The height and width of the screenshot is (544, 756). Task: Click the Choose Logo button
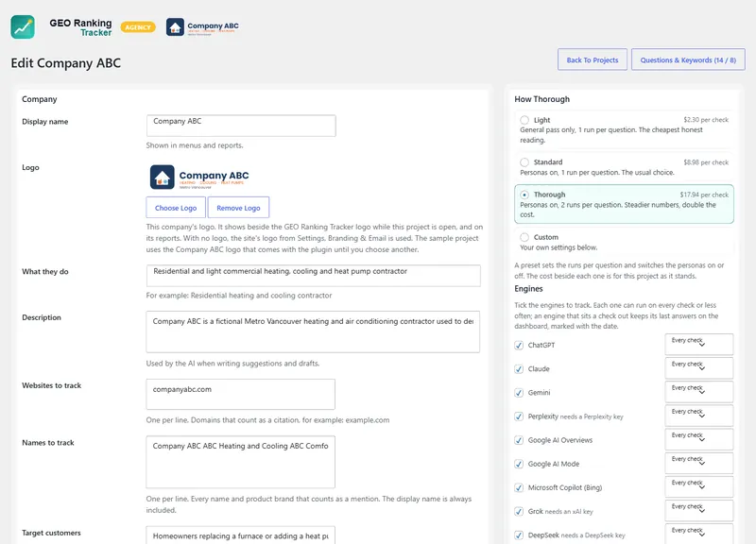coord(176,208)
